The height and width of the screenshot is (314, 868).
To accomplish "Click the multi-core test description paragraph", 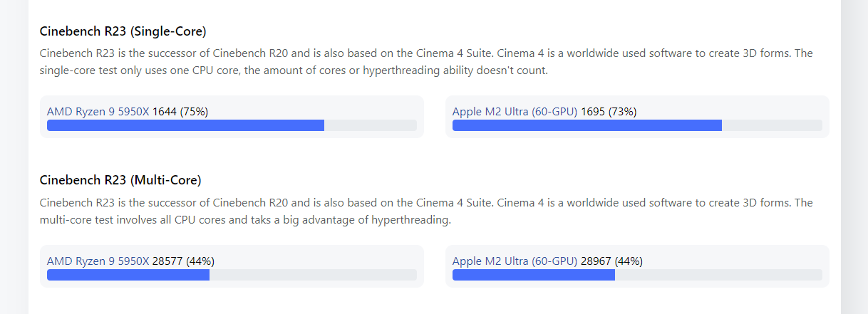I will point(426,211).
